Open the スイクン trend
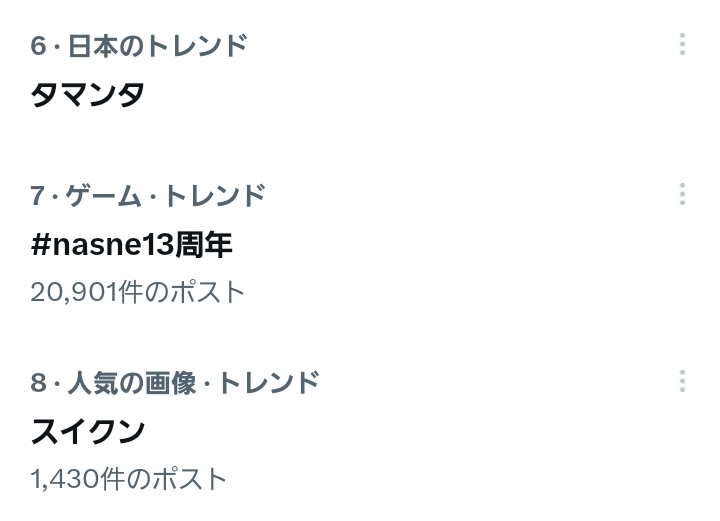The width and height of the screenshot is (720, 521). (x=88, y=432)
